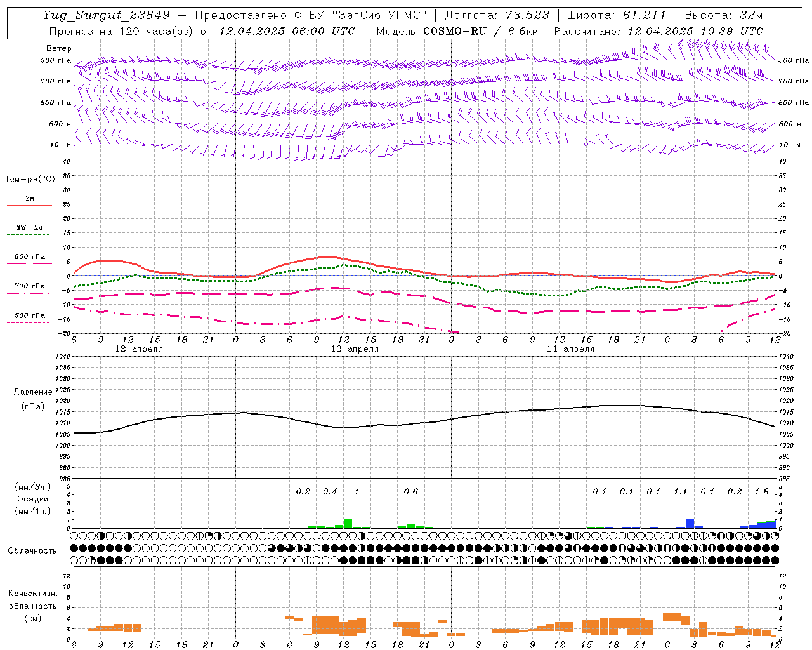Click the (мм/1ч.) units label
The width and height of the screenshot is (812, 650).
[32, 511]
